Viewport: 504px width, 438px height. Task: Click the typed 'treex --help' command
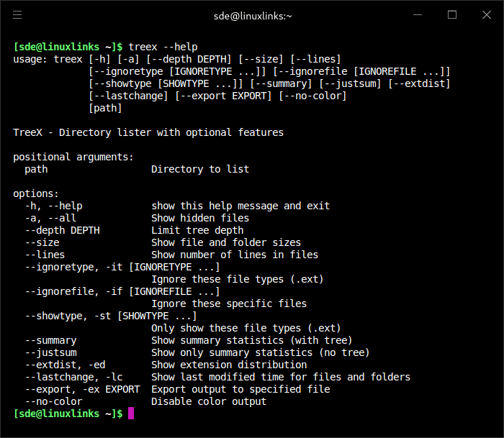point(163,47)
